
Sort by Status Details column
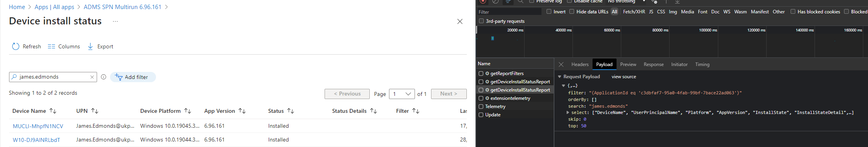click(374, 111)
